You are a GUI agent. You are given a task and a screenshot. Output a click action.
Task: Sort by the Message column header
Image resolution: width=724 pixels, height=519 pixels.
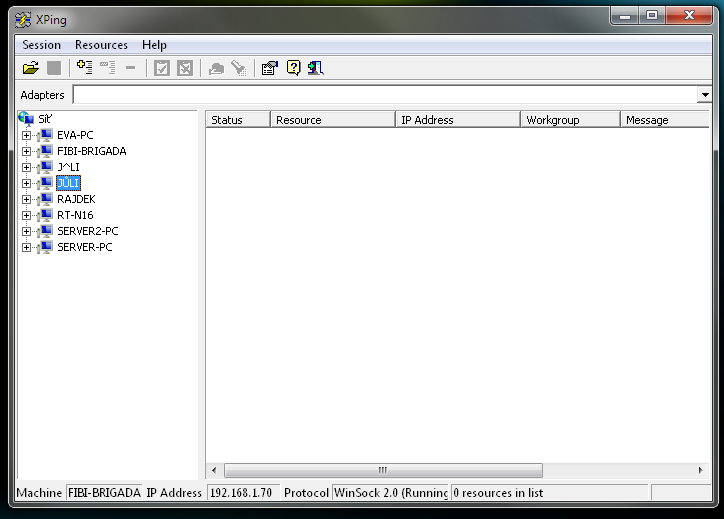(665, 120)
